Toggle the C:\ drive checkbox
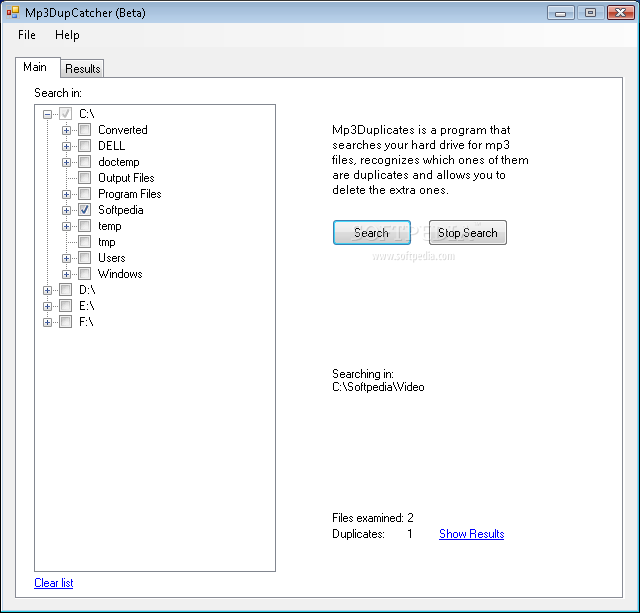 pos(65,113)
